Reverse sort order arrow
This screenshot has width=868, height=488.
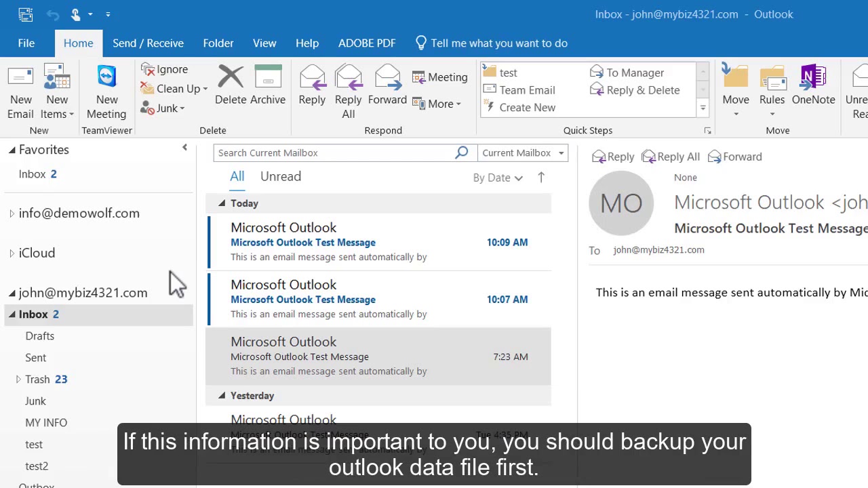[541, 178]
